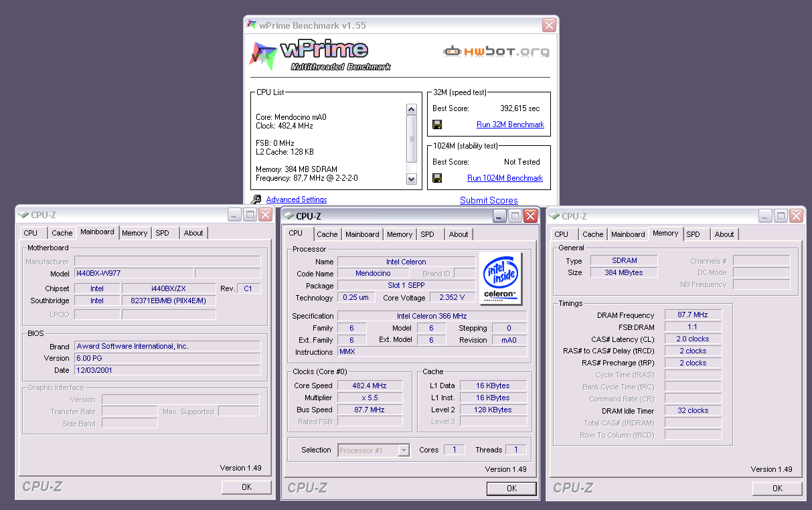Click the CPU List scrollbar thumb

412,139
